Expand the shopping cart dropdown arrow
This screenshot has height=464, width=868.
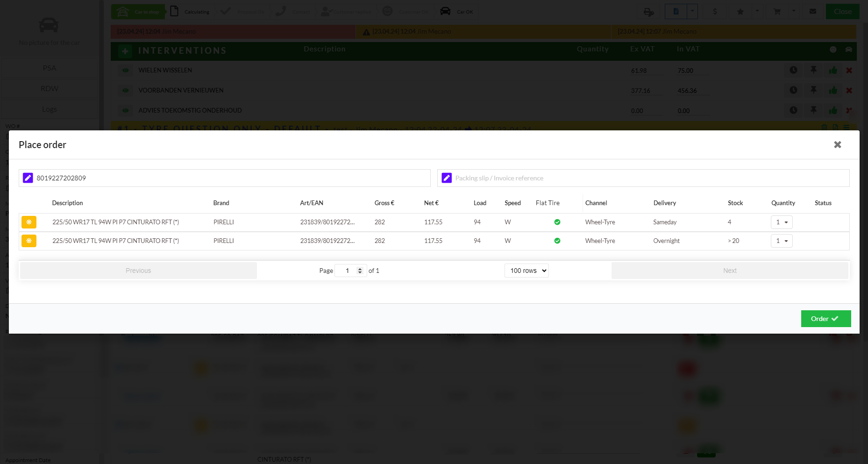[x=794, y=12]
